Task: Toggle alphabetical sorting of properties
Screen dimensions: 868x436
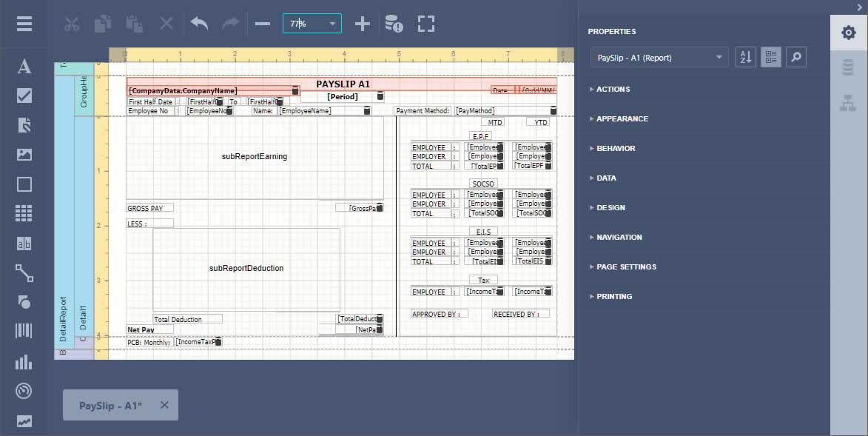Action: [745, 56]
